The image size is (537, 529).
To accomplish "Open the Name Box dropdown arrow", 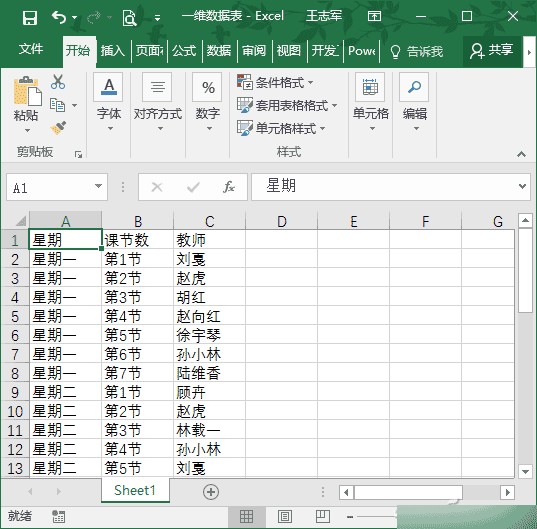I will pos(98,186).
